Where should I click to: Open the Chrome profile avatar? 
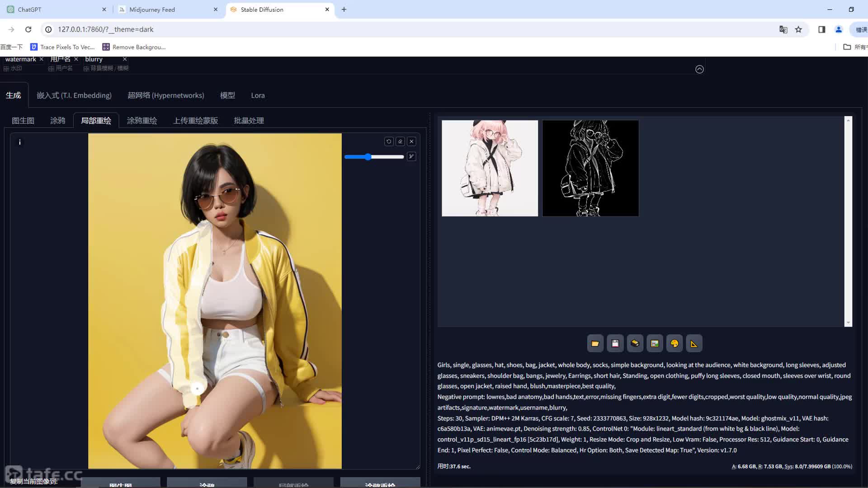[839, 29]
